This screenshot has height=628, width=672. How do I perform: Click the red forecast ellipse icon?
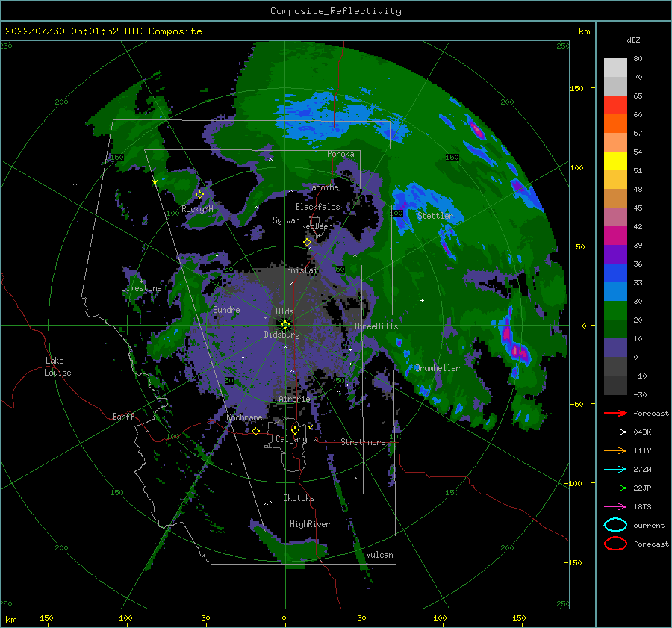coord(615,544)
